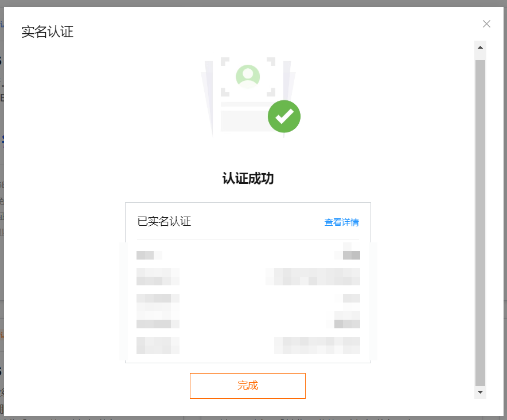Click the scrollbar up arrow
This screenshot has height=420, width=507.
[x=480, y=48]
